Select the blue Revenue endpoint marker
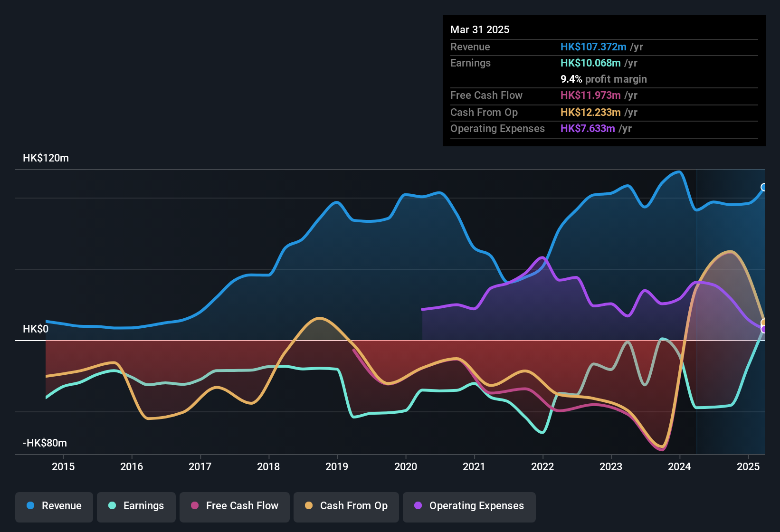Viewport: 780px width, 532px height. tap(764, 187)
